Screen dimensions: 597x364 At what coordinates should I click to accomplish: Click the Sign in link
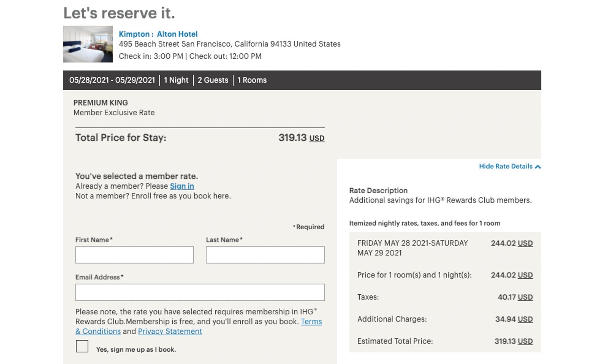(182, 186)
